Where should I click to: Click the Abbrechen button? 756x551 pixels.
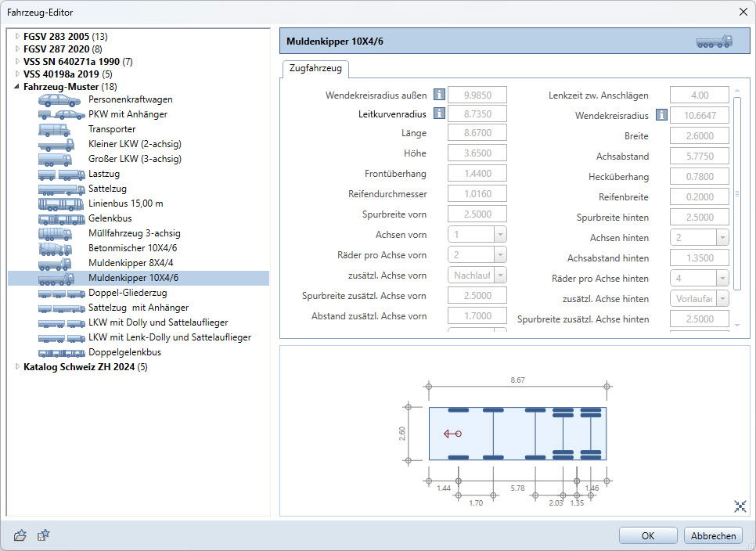point(713,535)
